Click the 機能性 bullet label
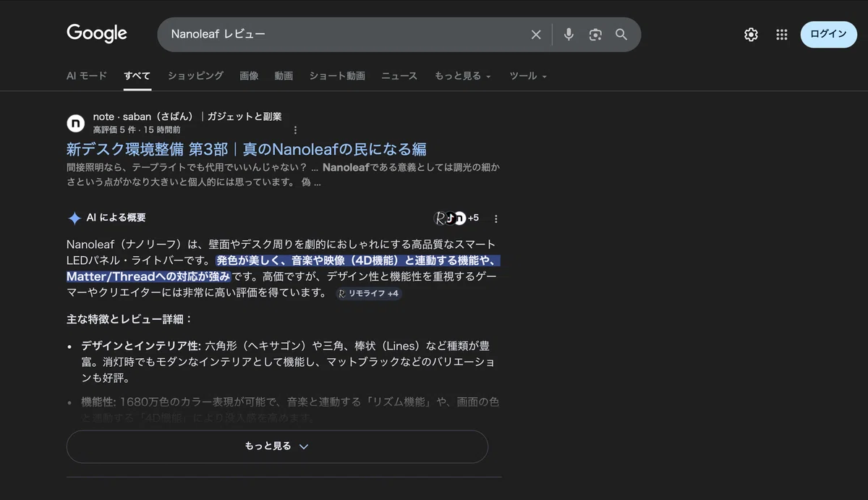This screenshot has height=500, width=868. (98, 402)
